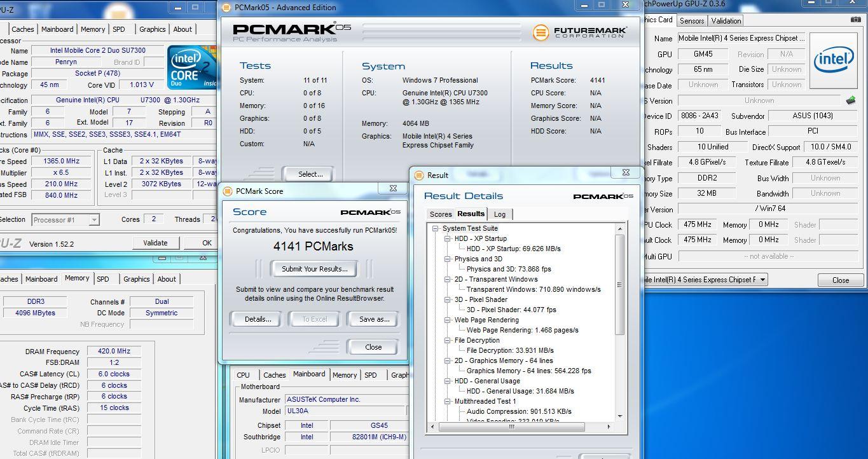The width and height of the screenshot is (868, 459).
Task: Click the GPU field showing 'GM45'
Action: pyautogui.click(x=703, y=54)
